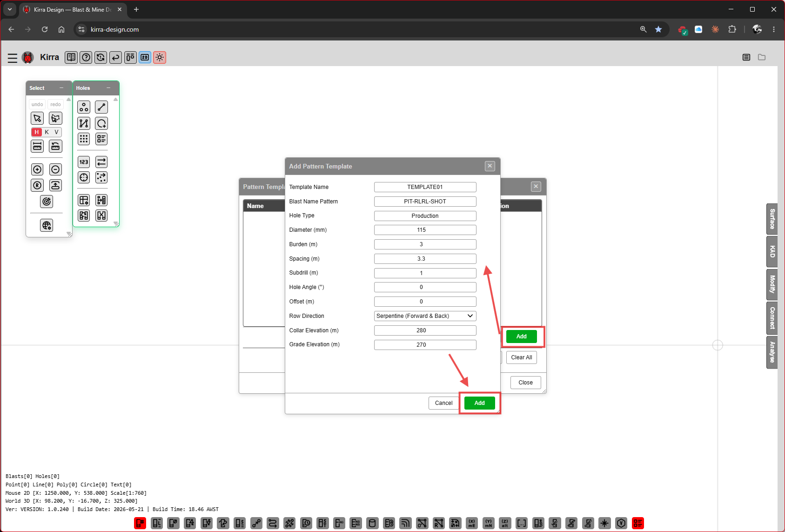Close the Add Pattern Template dialog
Image resolution: width=785 pixels, height=532 pixels.
coord(490,166)
